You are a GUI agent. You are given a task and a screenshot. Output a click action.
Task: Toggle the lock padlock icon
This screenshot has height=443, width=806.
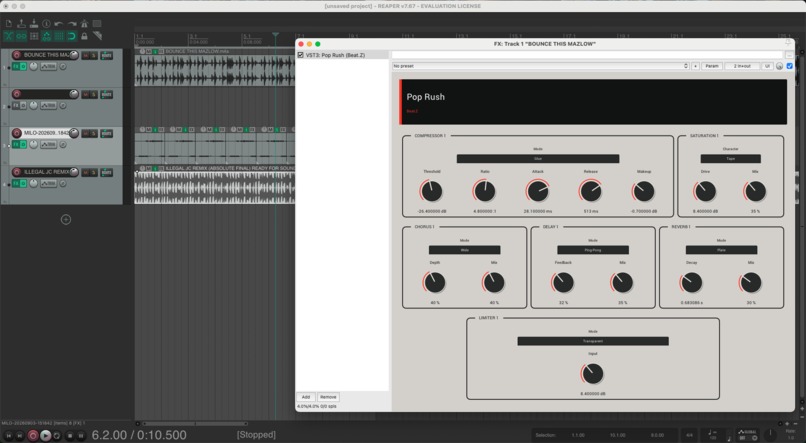[84, 36]
